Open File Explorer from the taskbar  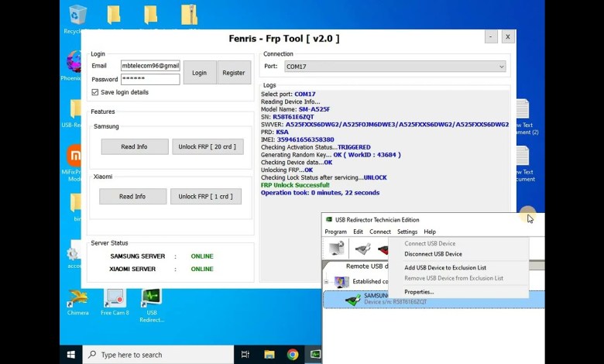[269, 355]
